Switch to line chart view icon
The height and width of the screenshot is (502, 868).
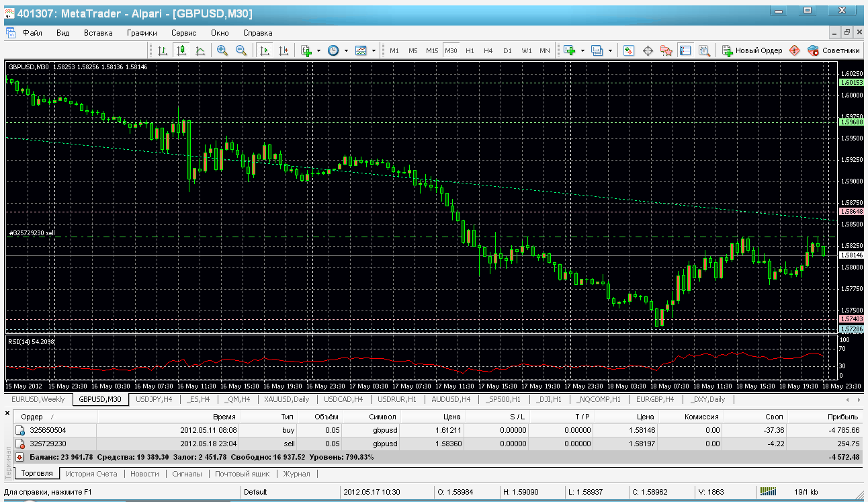[200, 50]
